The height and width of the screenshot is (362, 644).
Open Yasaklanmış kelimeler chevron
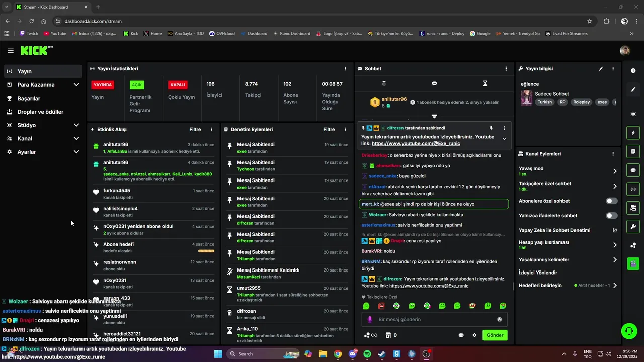coord(614,260)
